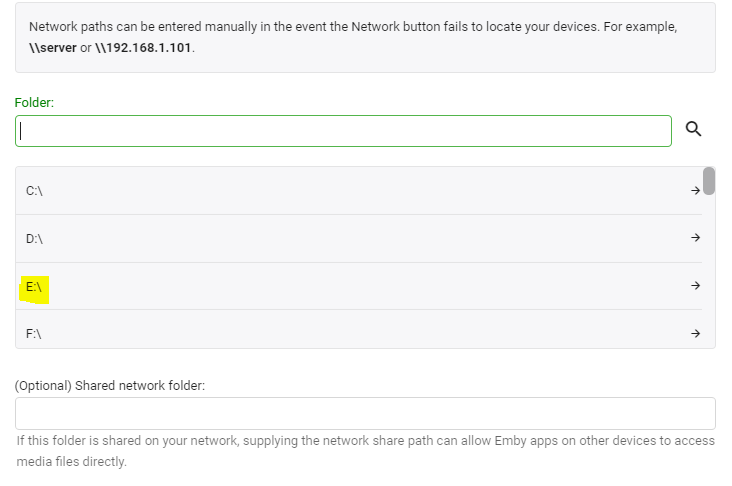Focus the Folder path text field
The image size is (732, 486).
click(343, 130)
